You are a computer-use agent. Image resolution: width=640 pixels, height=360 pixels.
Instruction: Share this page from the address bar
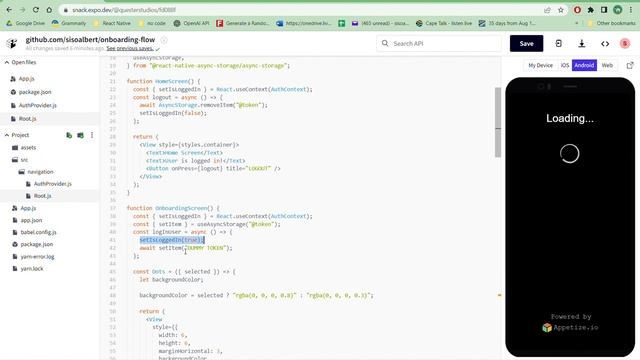pyautogui.click(x=547, y=10)
